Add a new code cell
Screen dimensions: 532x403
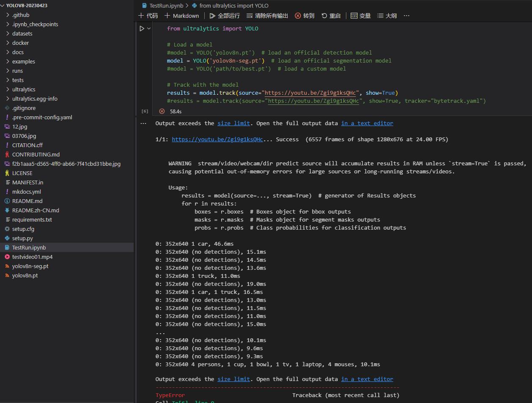pyautogui.click(x=148, y=16)
